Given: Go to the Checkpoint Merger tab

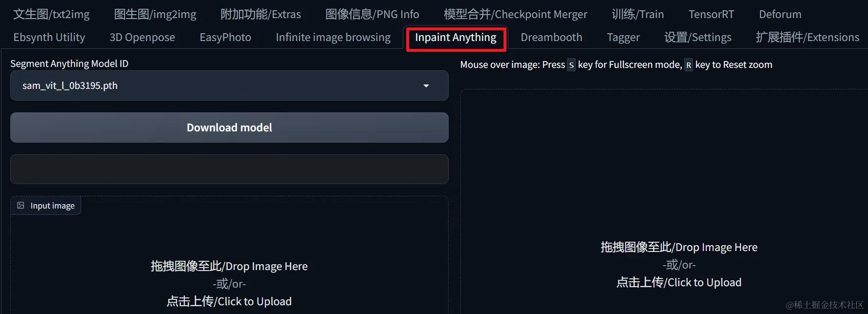Looking at the screenshot, I should click(x=515, y=14).
